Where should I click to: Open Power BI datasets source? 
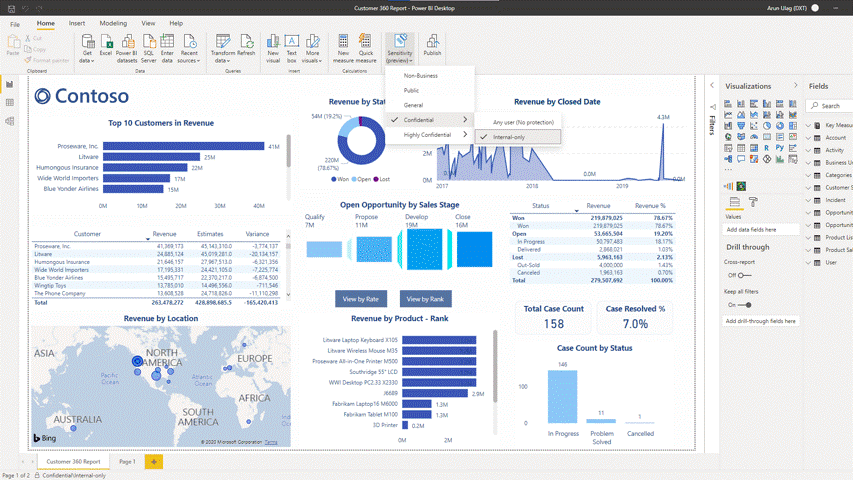click(x=127, y=48)
